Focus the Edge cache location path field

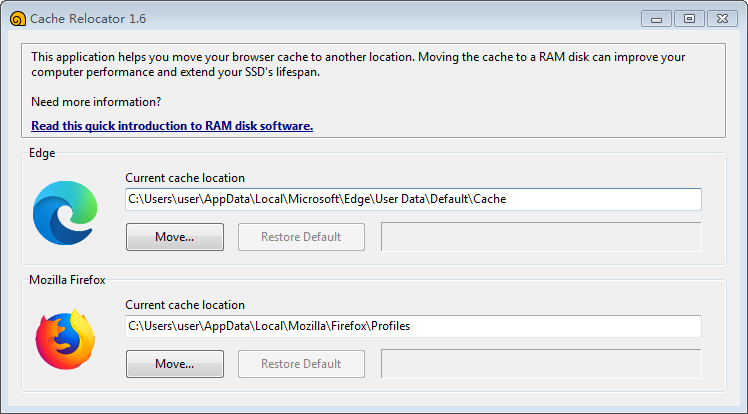click(x=413, y=199)
